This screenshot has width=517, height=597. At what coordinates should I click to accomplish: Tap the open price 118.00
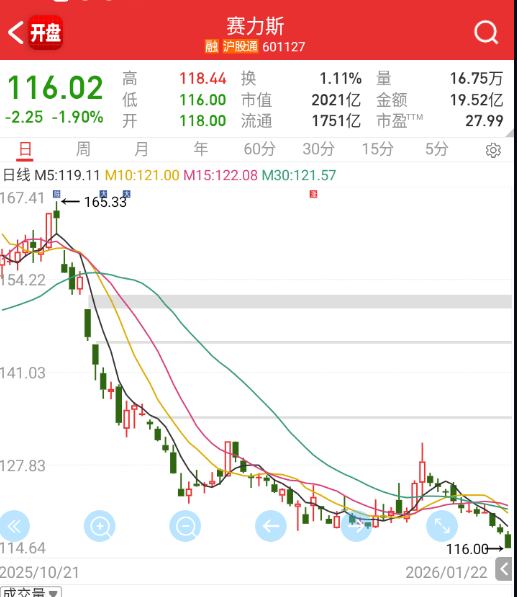(x=203, y=121)
